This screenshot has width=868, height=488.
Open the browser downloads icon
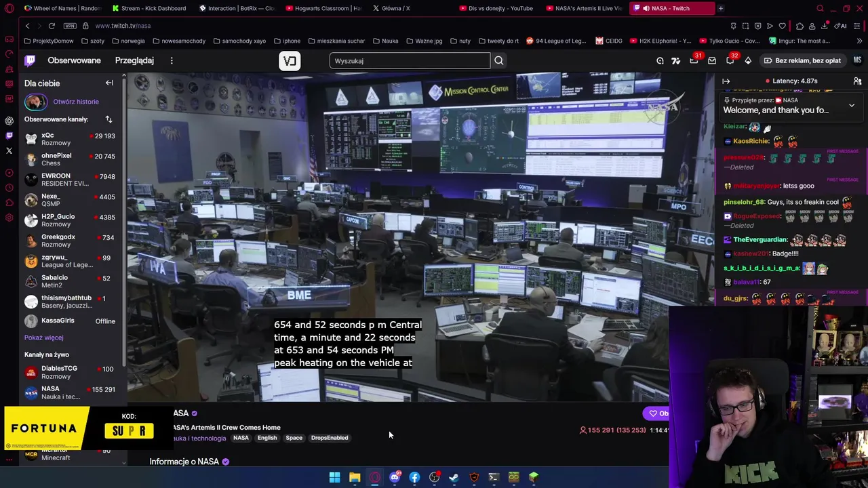tap(825, 26)
